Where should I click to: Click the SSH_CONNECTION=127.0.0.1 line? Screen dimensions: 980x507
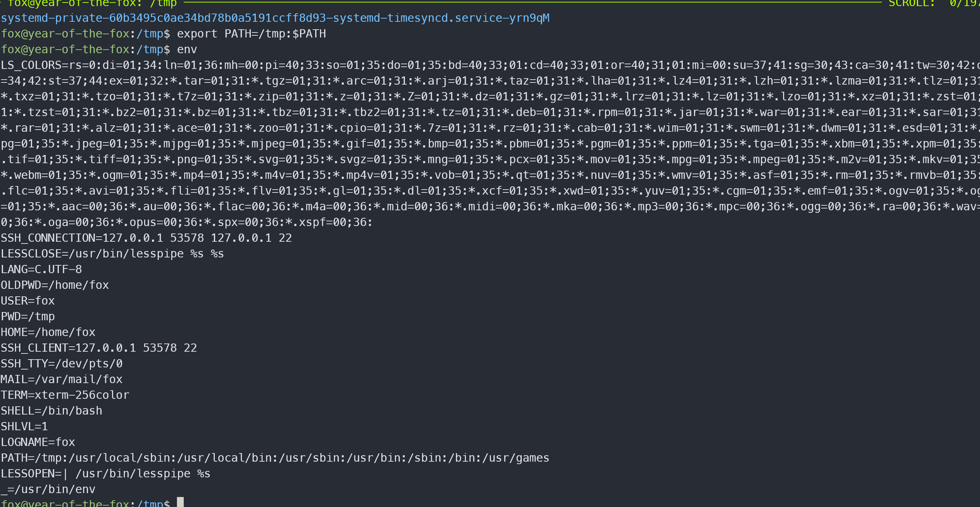click(147, 238)
